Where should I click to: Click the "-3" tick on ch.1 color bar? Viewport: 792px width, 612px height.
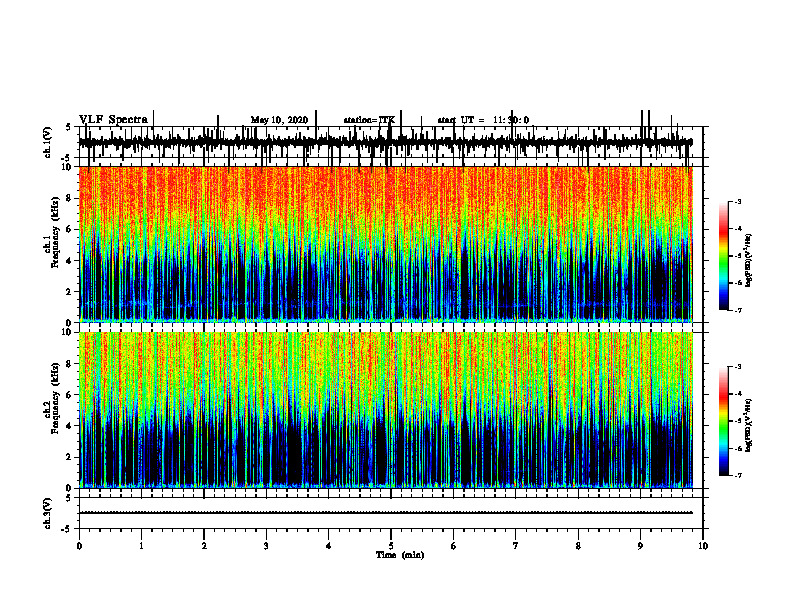tap(738, 201)
